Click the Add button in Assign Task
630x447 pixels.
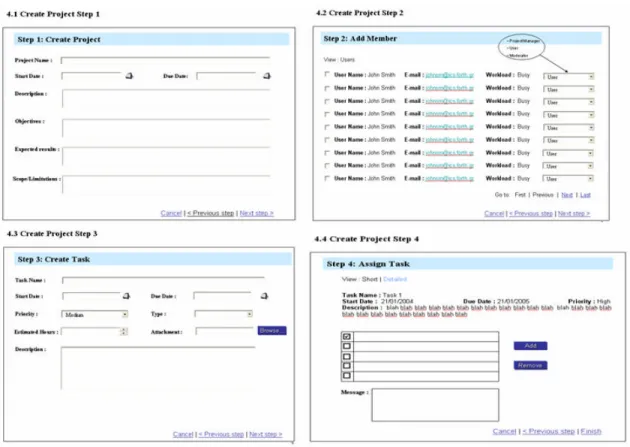click(530, 346)
